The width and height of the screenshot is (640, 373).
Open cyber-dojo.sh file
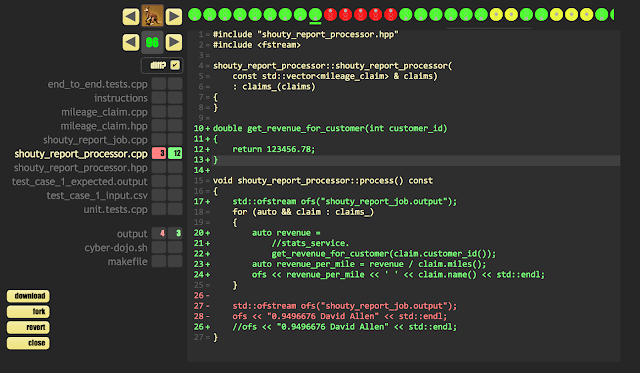tap(116, 247)
